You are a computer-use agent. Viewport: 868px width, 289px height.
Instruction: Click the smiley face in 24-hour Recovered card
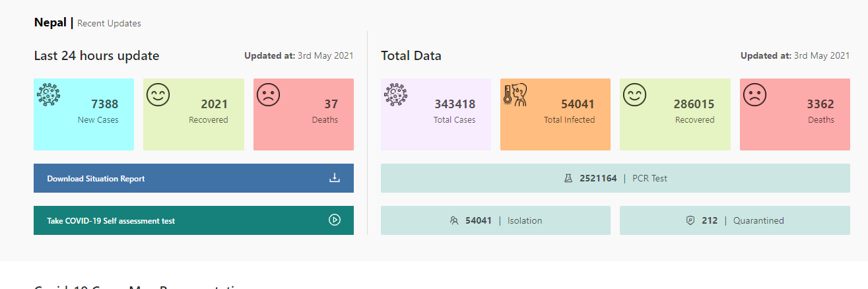[x=158, y=95]
